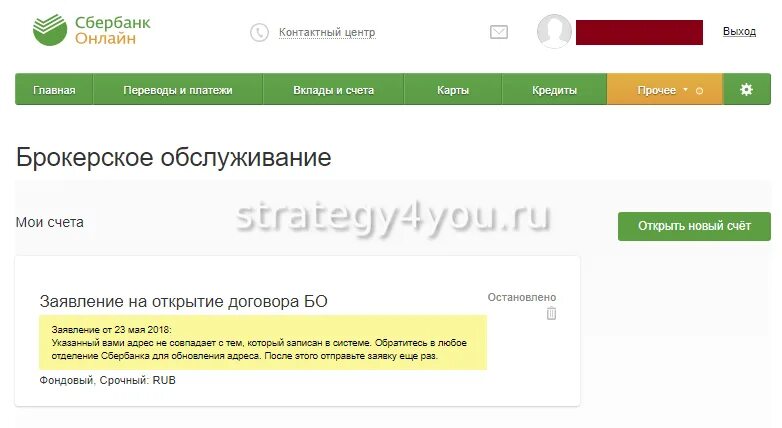Screen dimensions: 782x428
Task: Click the small circle indicator in Прочее
Action: [x=699, y=91]
